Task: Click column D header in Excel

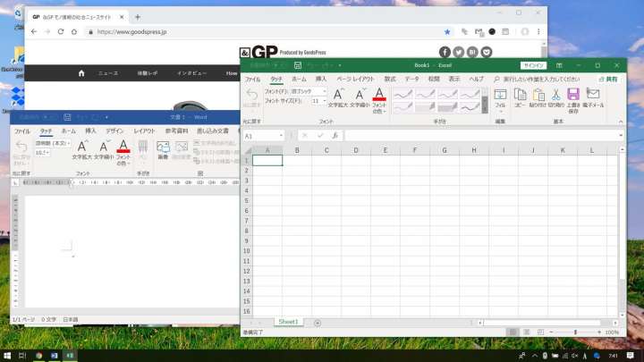Action: [x=356, y=150]
